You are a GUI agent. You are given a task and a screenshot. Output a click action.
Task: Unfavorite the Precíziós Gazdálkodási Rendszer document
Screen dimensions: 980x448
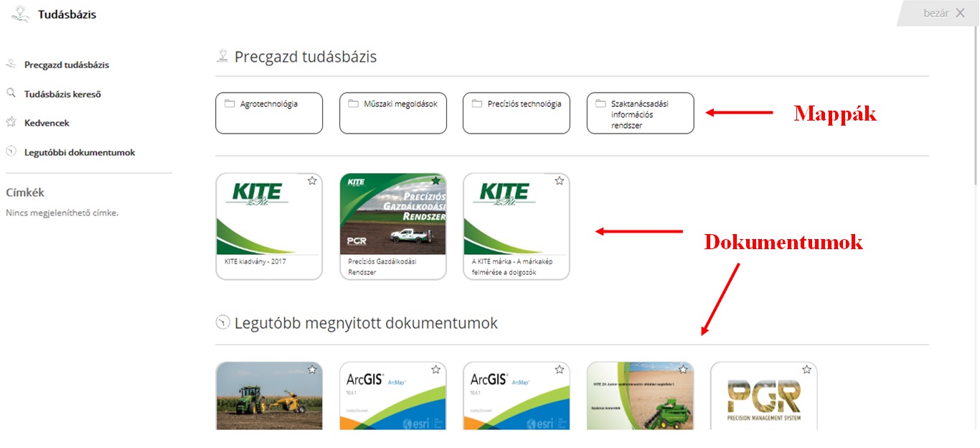435,181
